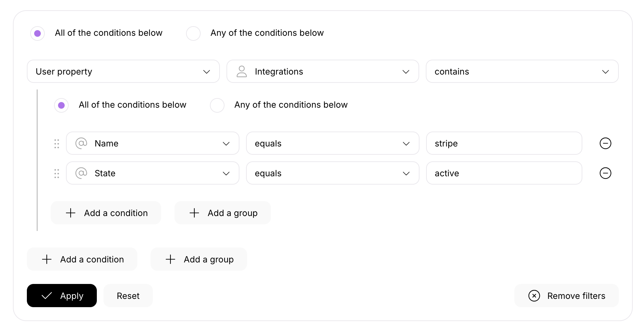Select nested 'Any of the conditions below' radio
Image resolution: width=644 pixels, height=332 pixels.
click(217, 105)
